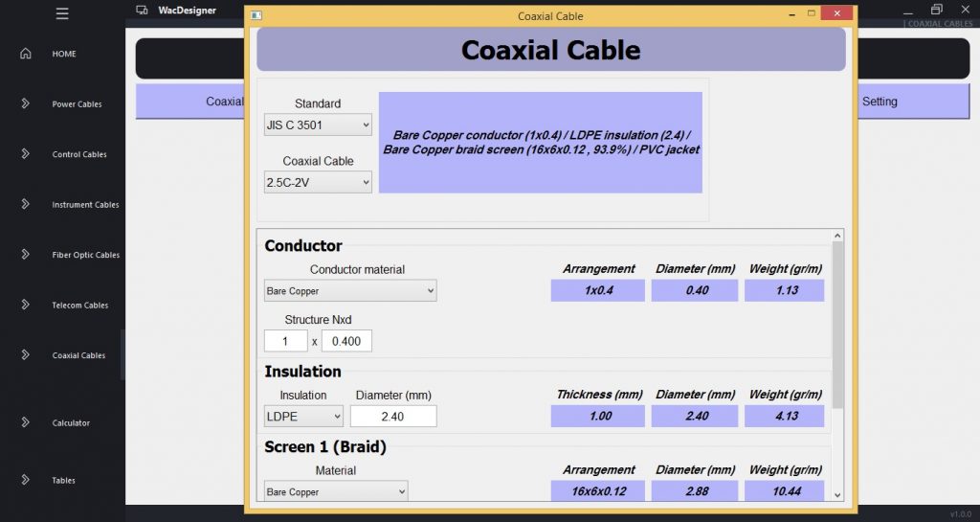Click the wire diameter 0.400 field
980x522 pixels.
[346, 341]
